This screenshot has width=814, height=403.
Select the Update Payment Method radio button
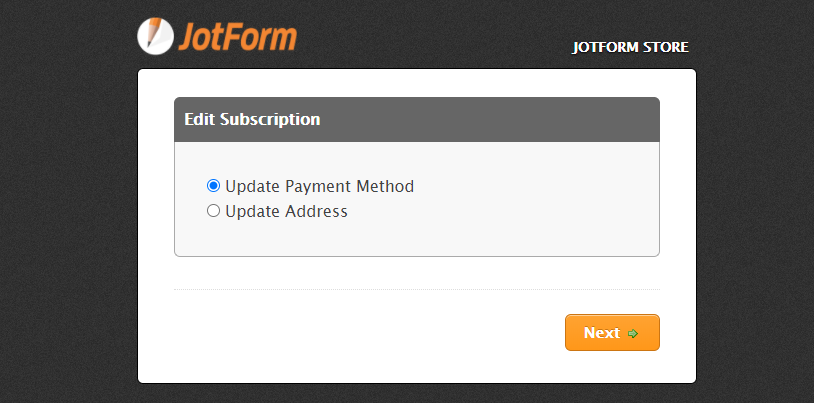(x=213, y=186)
